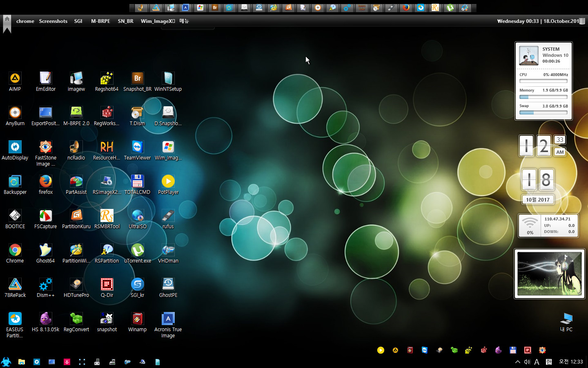
Task: Launch the Snapshot_BR desktop shortcut
Action: click(x=138, y=82)
